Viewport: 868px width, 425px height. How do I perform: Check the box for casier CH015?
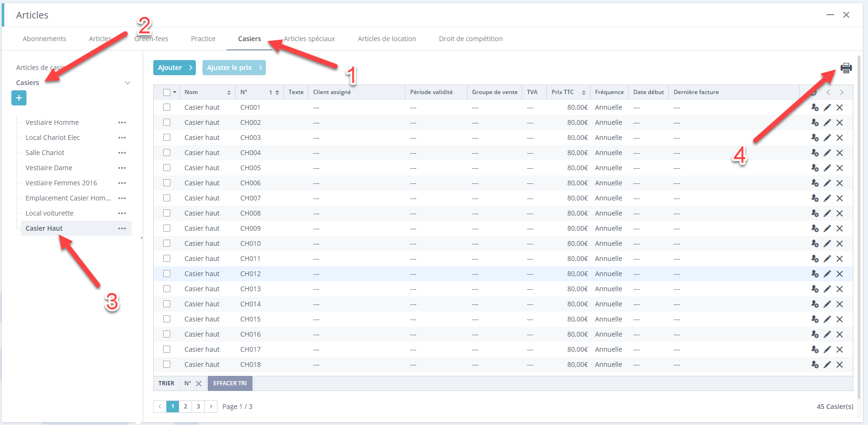pos(167,319)
